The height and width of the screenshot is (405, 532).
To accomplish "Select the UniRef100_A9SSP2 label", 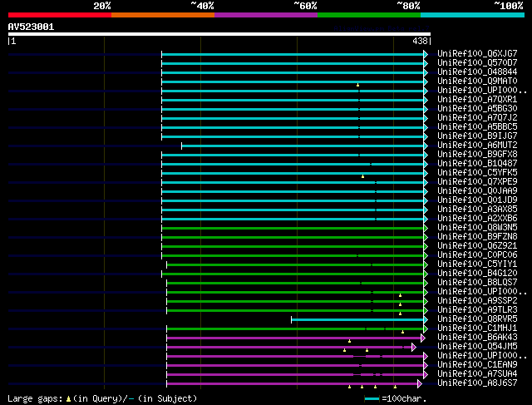I will pyautogui.click(x=477, y=301).
